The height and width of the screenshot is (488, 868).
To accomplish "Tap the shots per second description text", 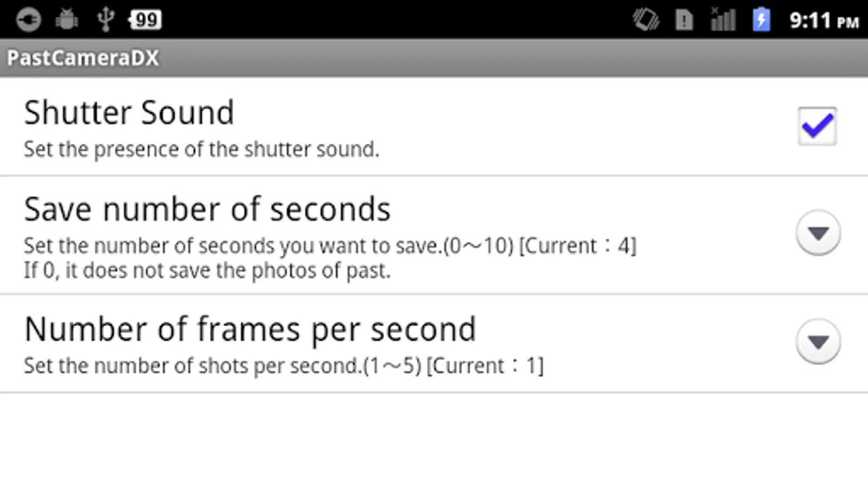I will 284,365.
